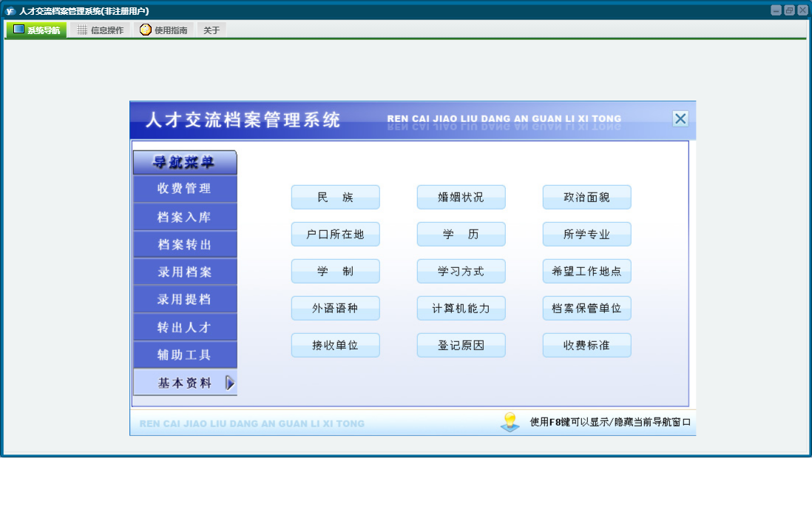
Task: Open the 接收单位 button
Action: (336, 346)
